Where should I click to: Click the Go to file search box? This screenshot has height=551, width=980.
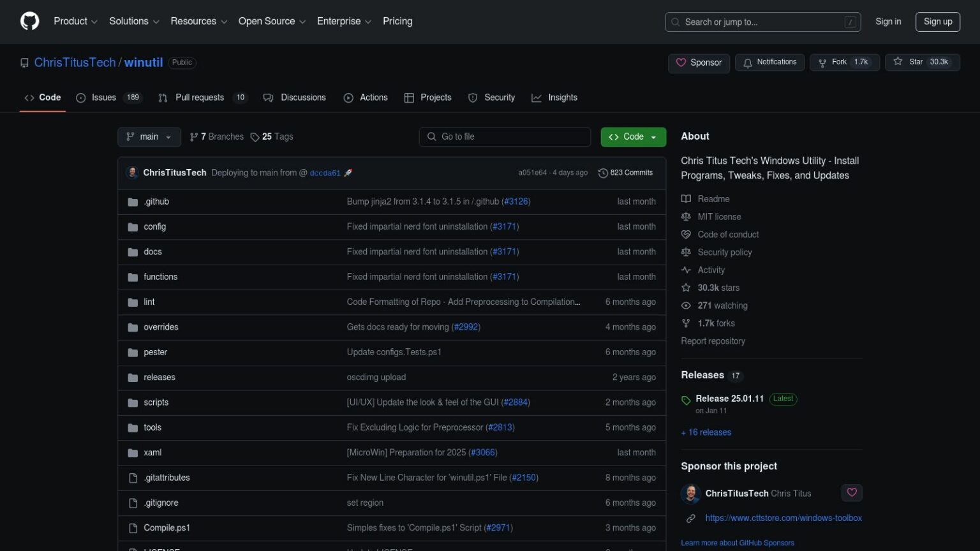pos(505,136)
